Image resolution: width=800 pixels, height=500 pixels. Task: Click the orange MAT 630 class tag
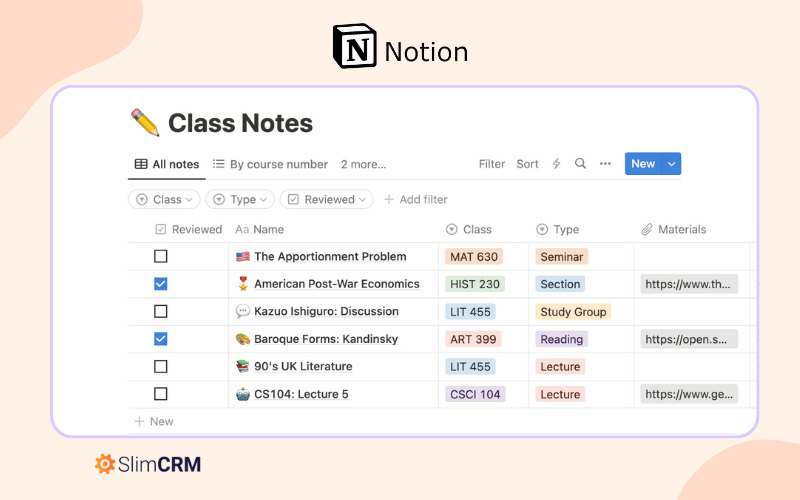click(x=474, y=257)
